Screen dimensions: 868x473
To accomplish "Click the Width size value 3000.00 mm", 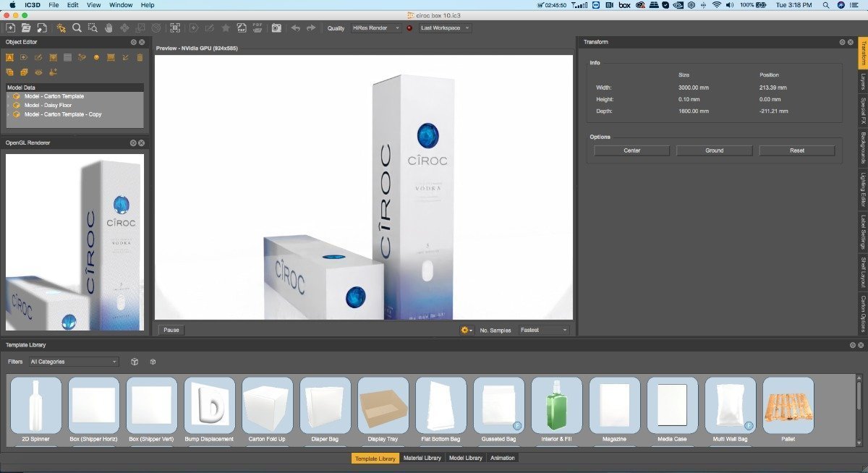I will (x=694, y=88).
